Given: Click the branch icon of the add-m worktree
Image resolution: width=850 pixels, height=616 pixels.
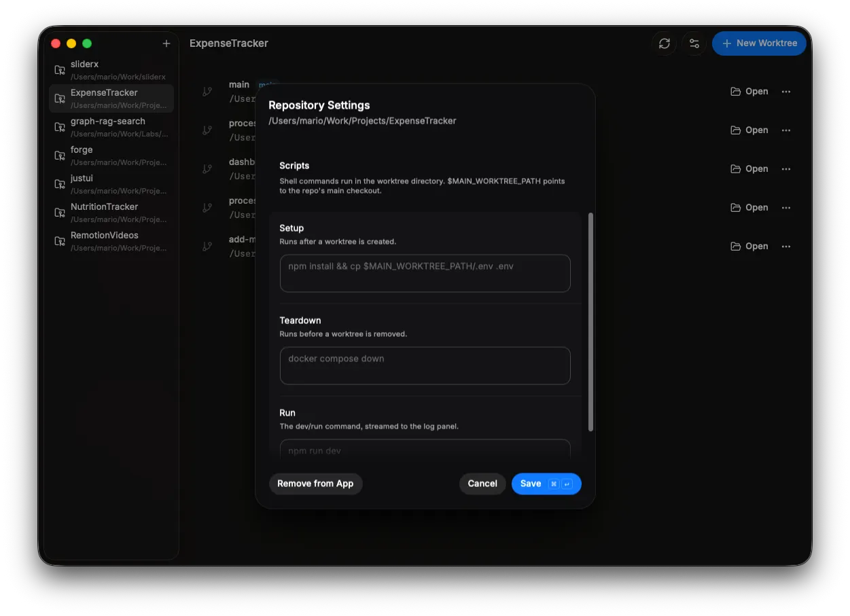Looking at the screenshot, I should (x=207, y=247).
